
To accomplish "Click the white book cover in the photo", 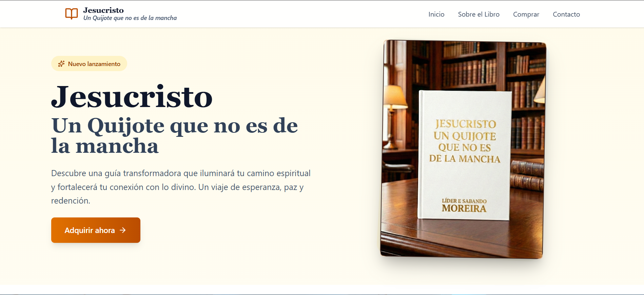I will pos(464,180).
